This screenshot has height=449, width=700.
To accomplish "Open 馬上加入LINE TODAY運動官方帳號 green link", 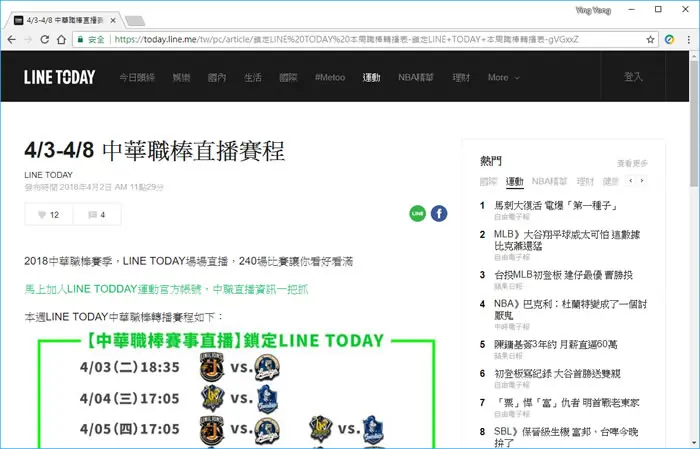I will [166, 289].
